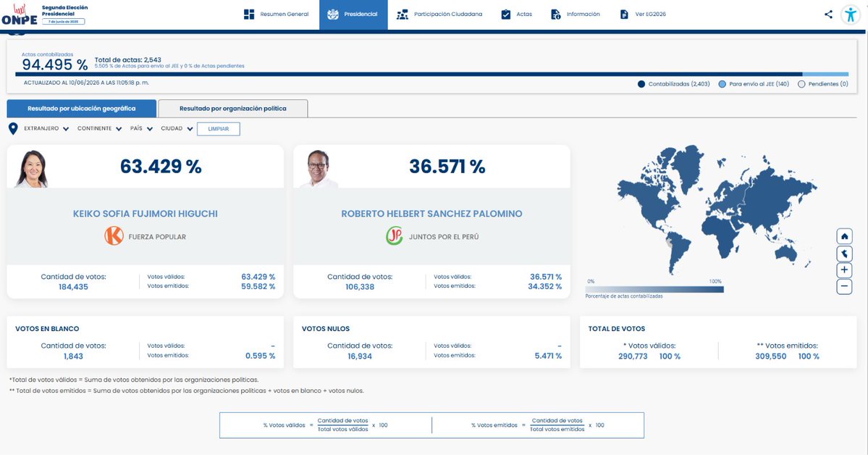Screen dimensions: 868x455
Task: Click the VOTOS NULOS heading
Action: (x=326, y=329)
